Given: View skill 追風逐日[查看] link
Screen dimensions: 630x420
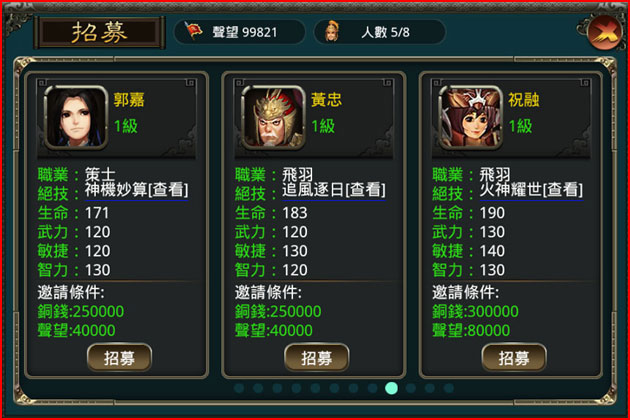Looking at the screenshot, I should (333, 191).
